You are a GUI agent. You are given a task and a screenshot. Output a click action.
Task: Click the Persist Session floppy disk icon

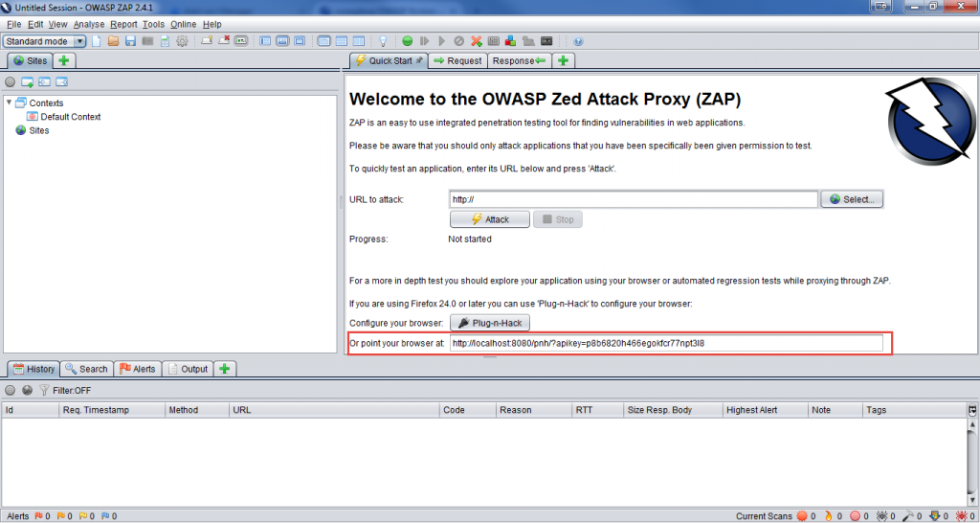click(x=130, y=41)
